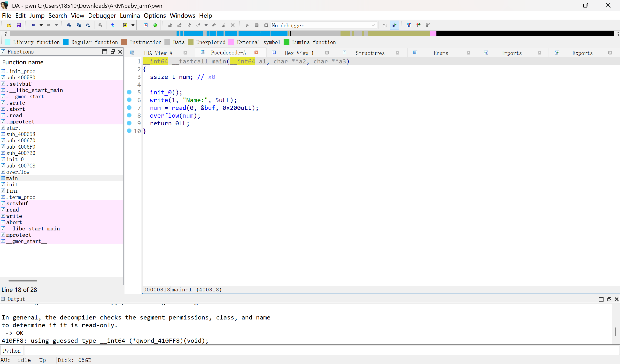Toggle breakpoint dot on line 7
The height and width of the screenshot is (364, 620).
point(129,107)
